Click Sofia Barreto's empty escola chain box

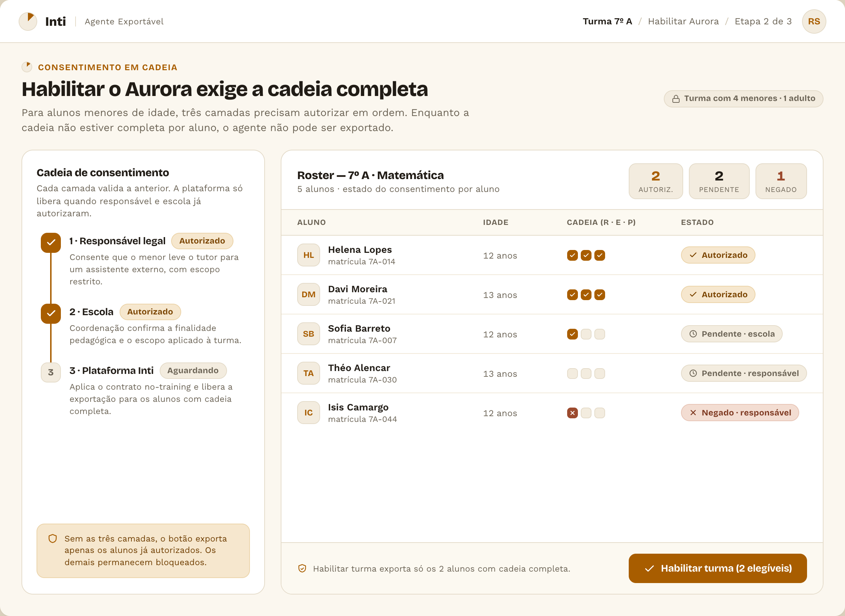coord(586,334)
